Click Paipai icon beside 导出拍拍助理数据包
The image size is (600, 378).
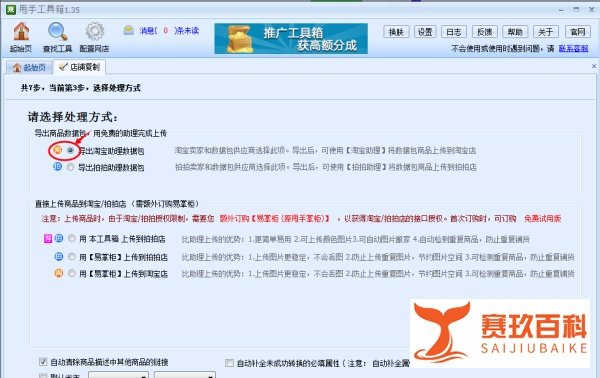click(57, 166)
